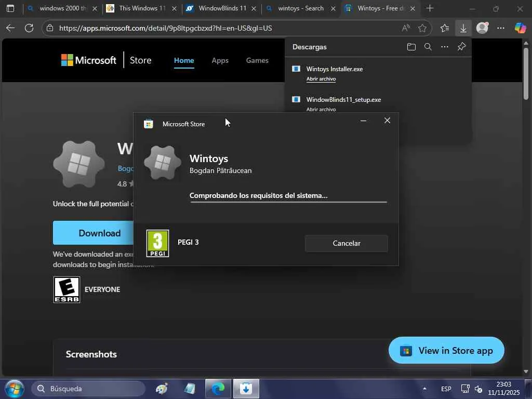Viewport: 532px width, 399px height.
Task: Open the Favorites list icon
Action: 445,28
